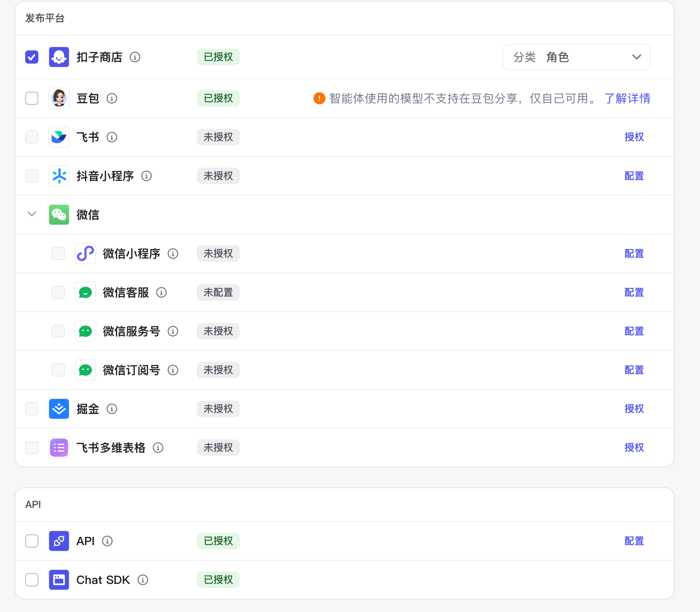Uncheck the 扣子商店 checkbox
The image size is (700, 612).
pos(32,57)
